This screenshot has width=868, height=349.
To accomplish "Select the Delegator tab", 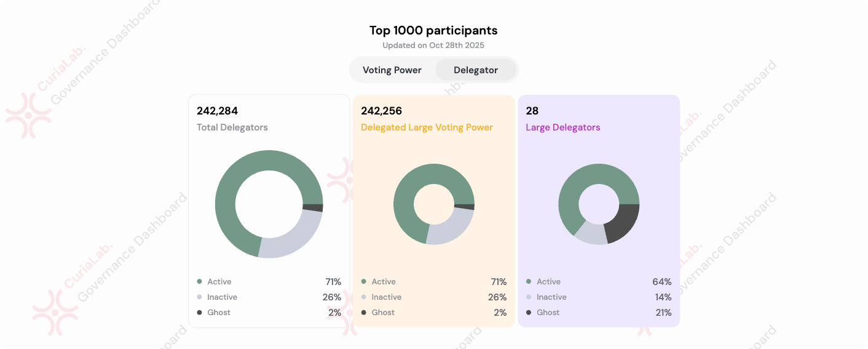I will click(x=476, y=70).
